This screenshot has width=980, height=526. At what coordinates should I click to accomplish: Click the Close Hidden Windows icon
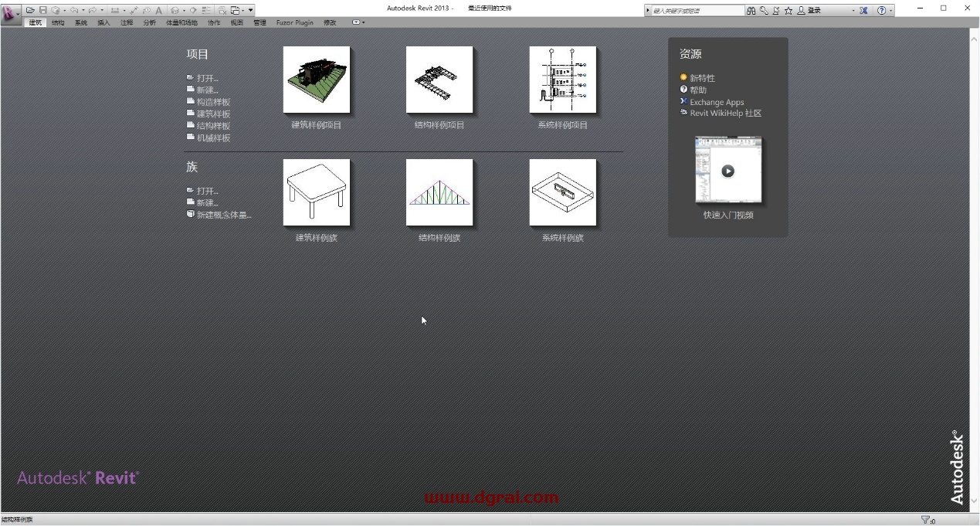pos(222,10)
